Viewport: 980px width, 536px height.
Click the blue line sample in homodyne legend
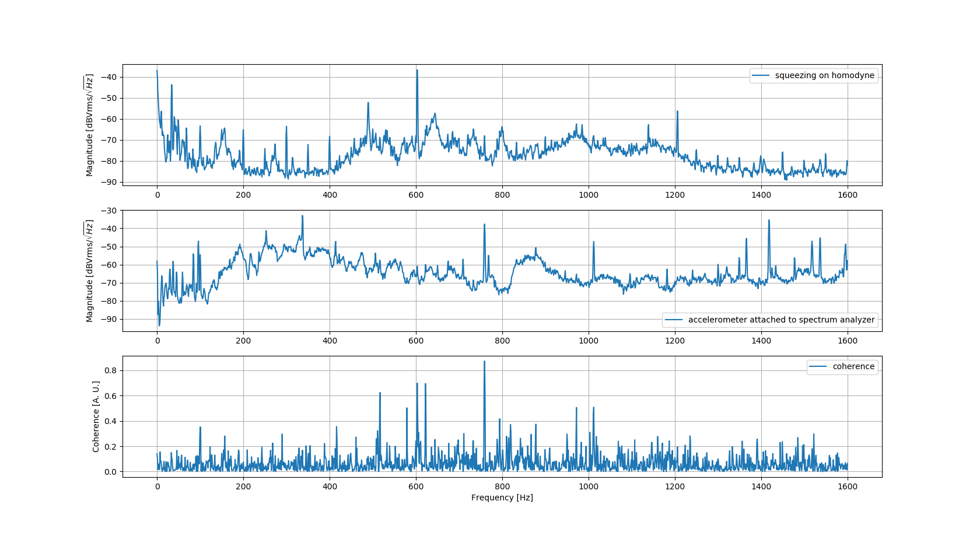click(761, 75)
